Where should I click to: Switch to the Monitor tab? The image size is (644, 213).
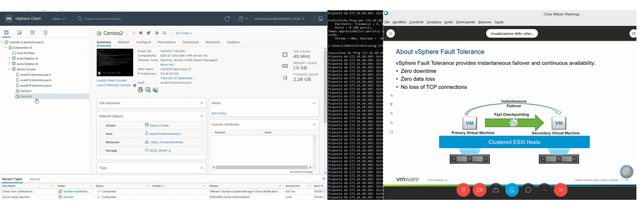tap(124, 42)
